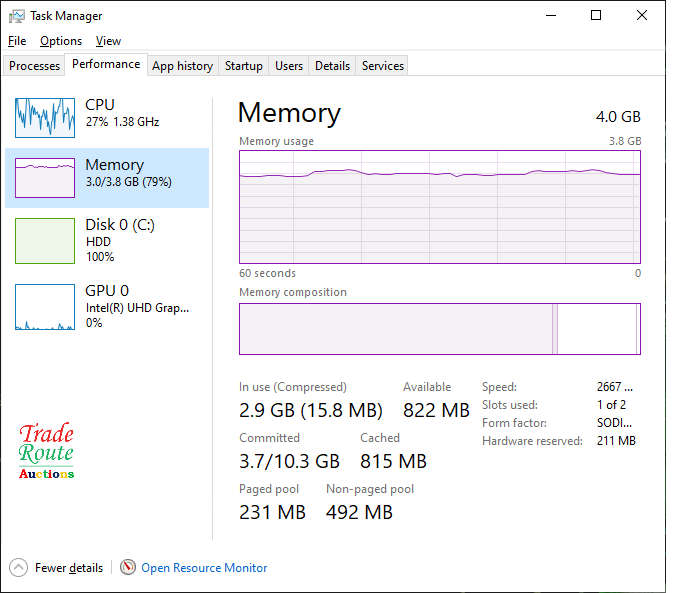Image resolution: width=674 pixels, height=593 pixels.
Task: Select the GPU 0 graph thumbnail
Action: (45, 307)
